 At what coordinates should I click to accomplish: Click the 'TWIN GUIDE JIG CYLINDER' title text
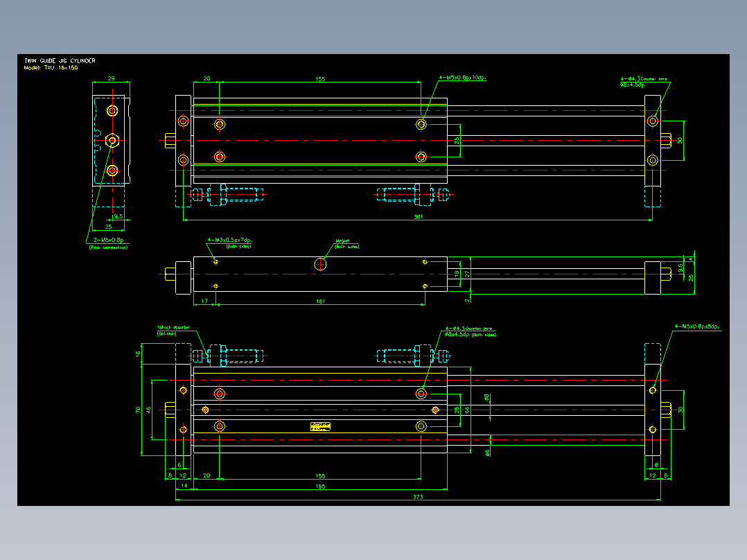(60, 60)
